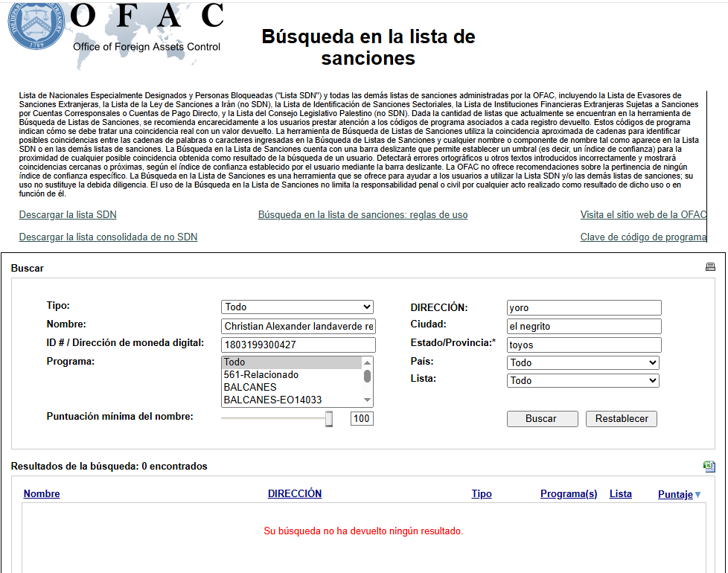The image size is (728, 573).
Task: Open the País dropdown
Action: pyautogui.click(x=583, y=362)
